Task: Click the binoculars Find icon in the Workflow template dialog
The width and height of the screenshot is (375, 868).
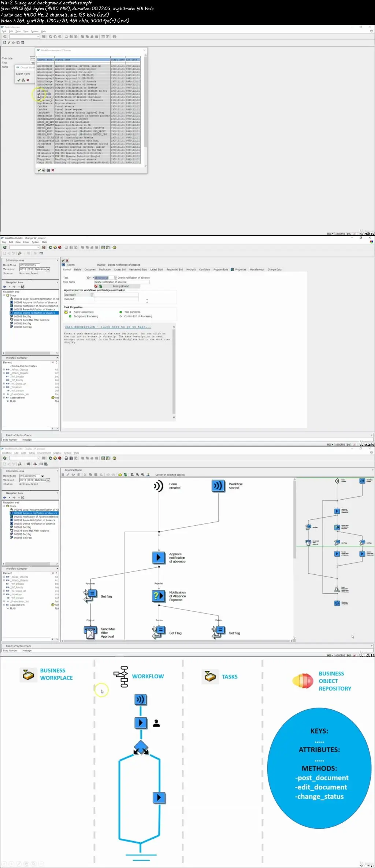Action: [48, 170]
